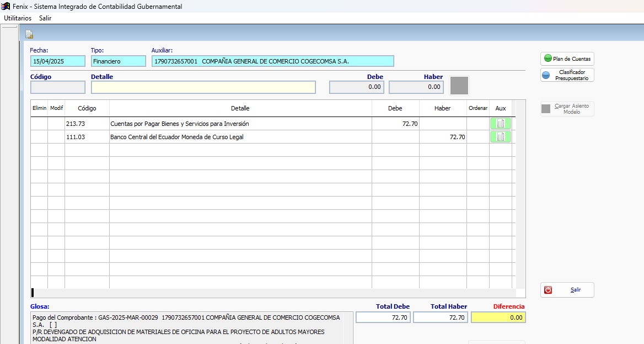Click the yellow Diferencia total box
644x344 pixels.
pos(498,317)
